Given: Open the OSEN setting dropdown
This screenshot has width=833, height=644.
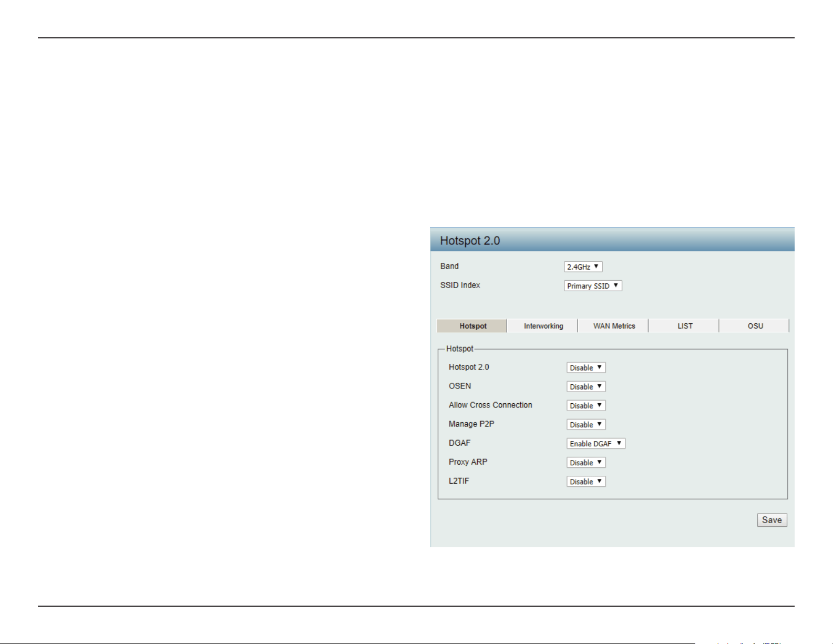Looking at the screenshot, I should coord(586,386).
